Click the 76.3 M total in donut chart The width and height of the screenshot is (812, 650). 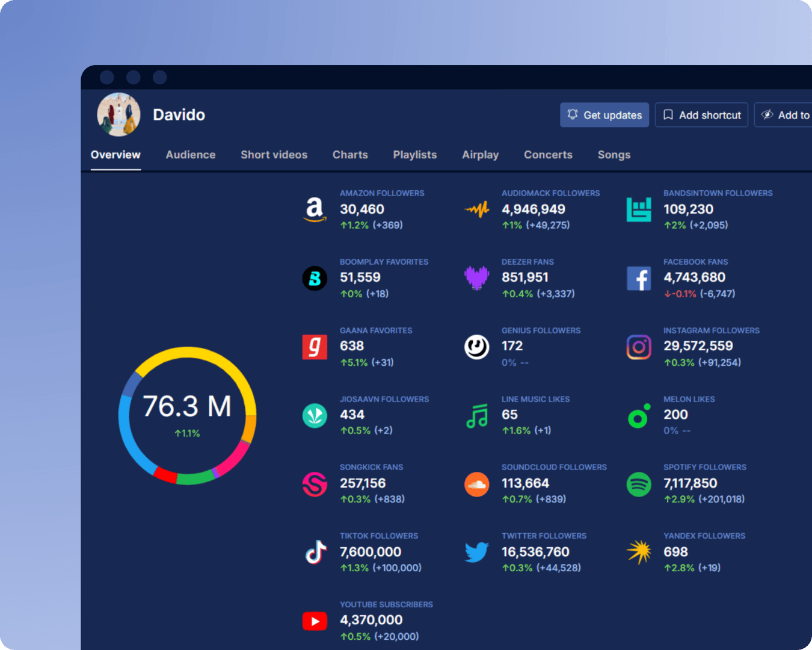tap(187, 406)
